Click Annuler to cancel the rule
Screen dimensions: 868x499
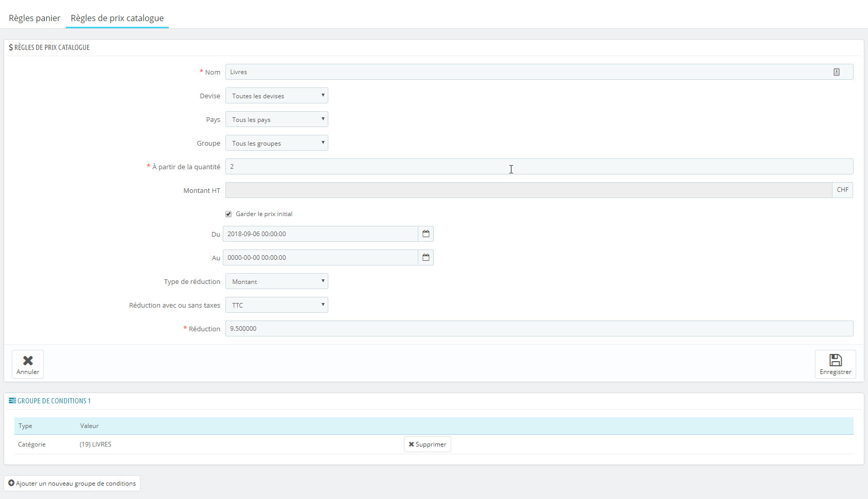point(28,364)
